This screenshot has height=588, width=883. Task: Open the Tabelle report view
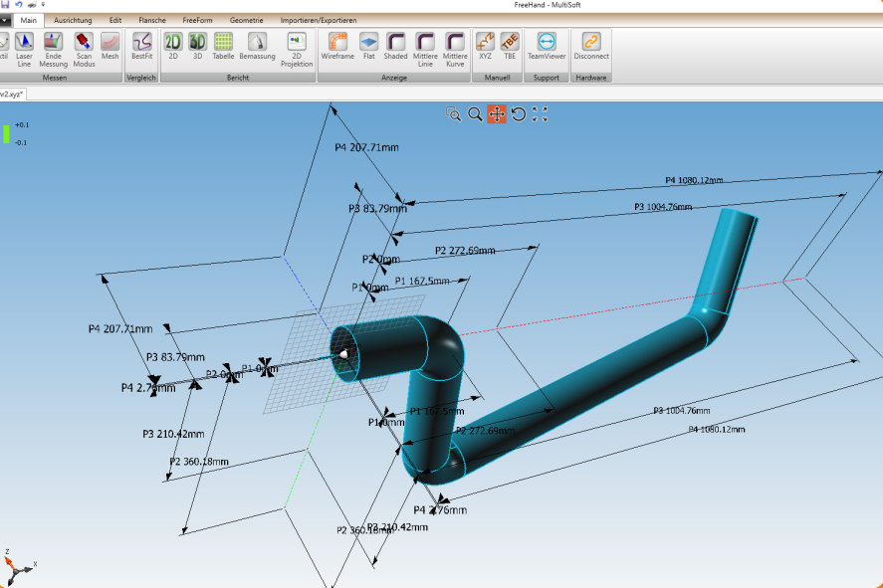tap(224, 47)
